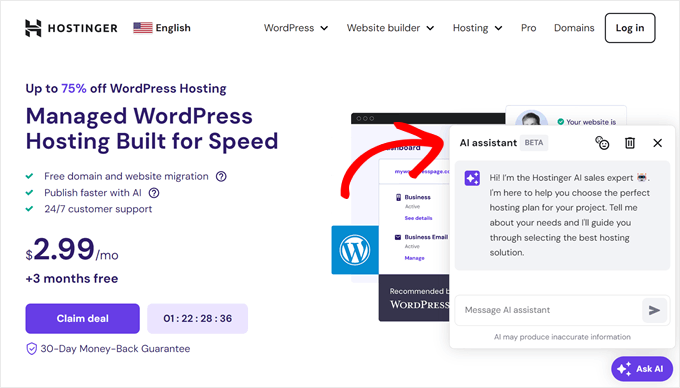Click the +3 months free text

click(x=72, y=278)
